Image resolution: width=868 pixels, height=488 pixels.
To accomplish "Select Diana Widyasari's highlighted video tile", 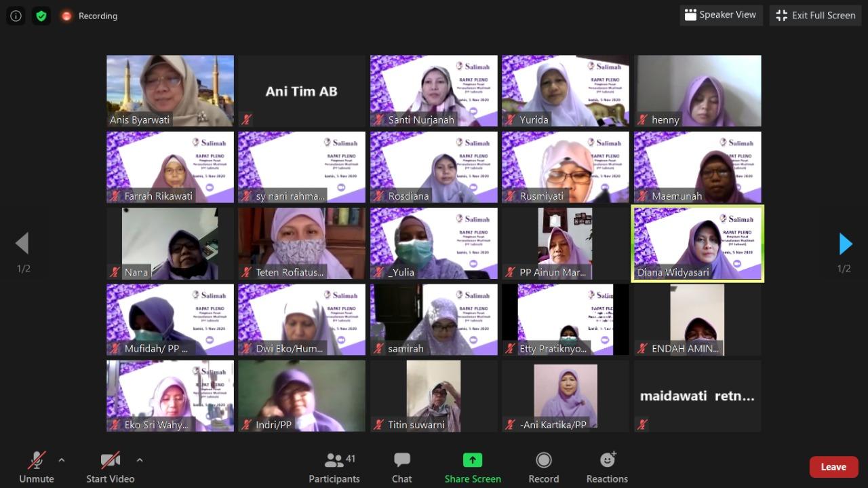I will [x=697, y=243].
